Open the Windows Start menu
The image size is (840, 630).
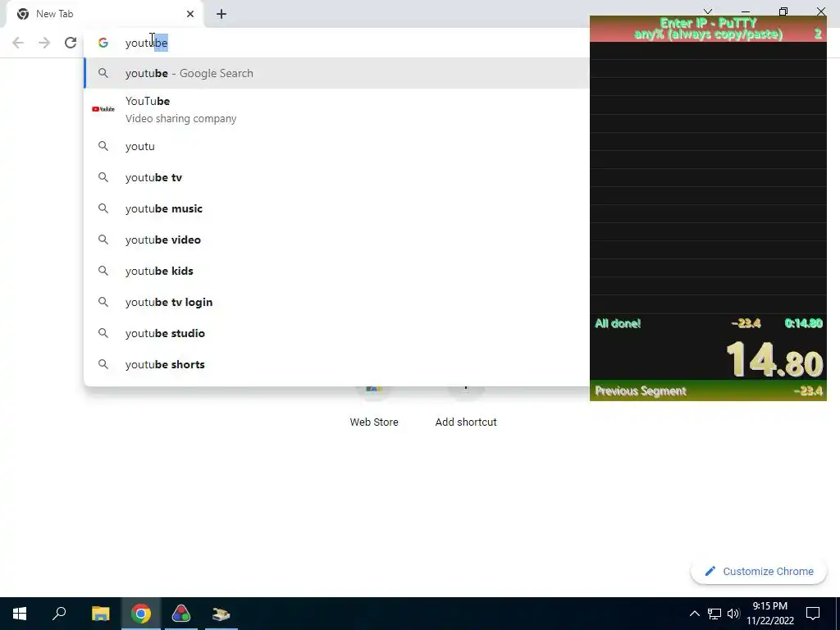point(20,614)
